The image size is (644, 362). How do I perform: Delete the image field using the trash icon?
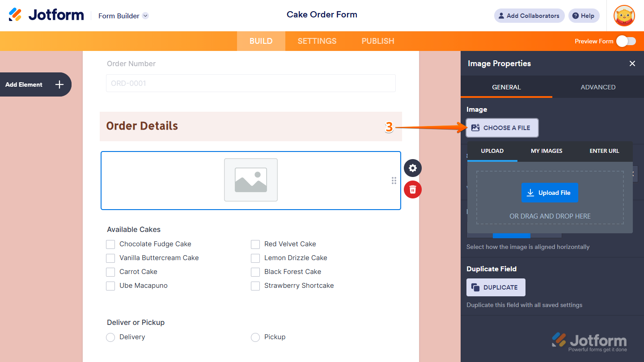click(x=412, y=189)
